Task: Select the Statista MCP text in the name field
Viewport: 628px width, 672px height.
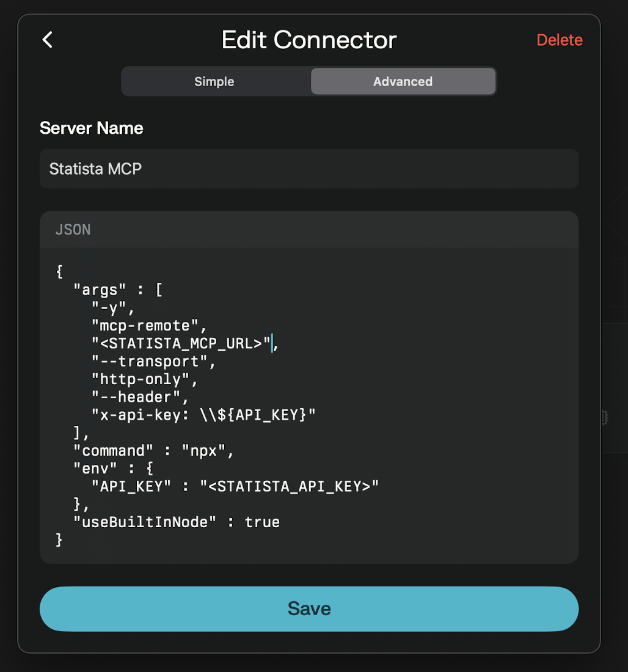Action: coord(95,169)
